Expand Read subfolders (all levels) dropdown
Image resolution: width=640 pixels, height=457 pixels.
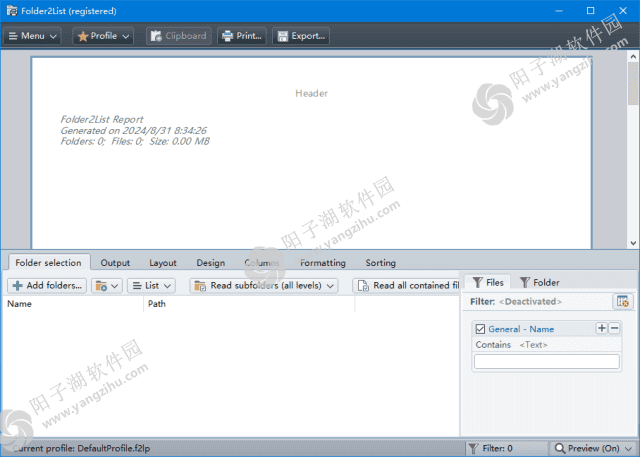point(264,286)
